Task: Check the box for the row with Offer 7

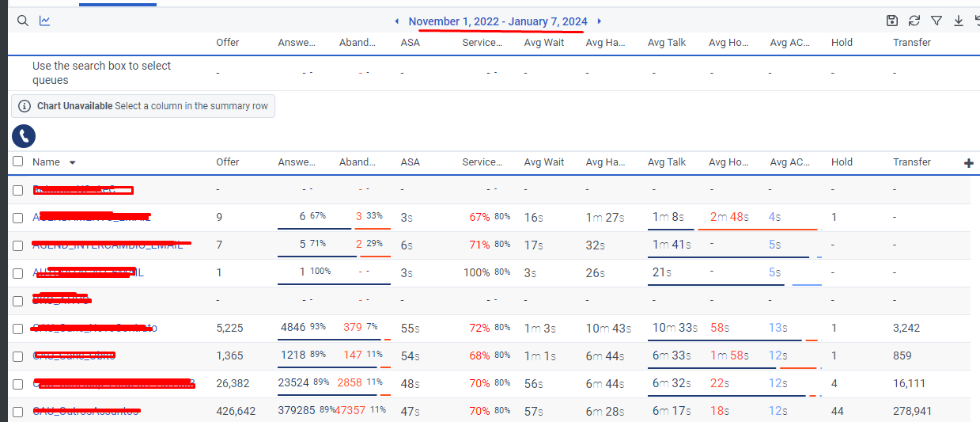Action: tap(17, 245)
